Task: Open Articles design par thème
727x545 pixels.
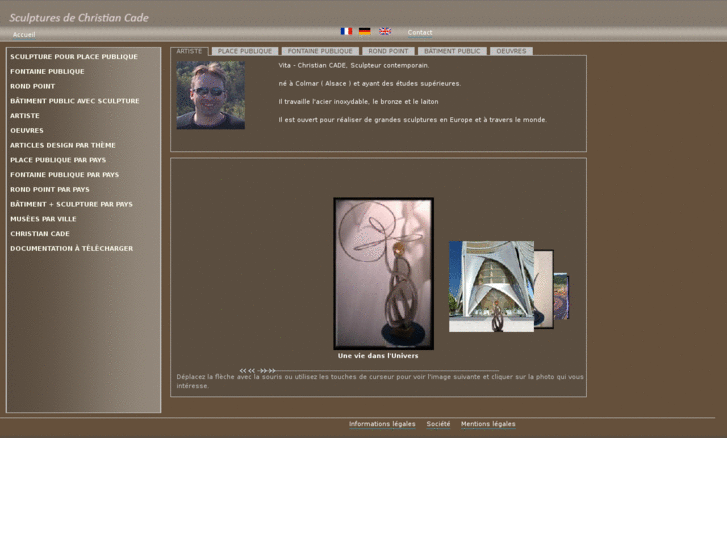Action: click(x=63, y=145)
